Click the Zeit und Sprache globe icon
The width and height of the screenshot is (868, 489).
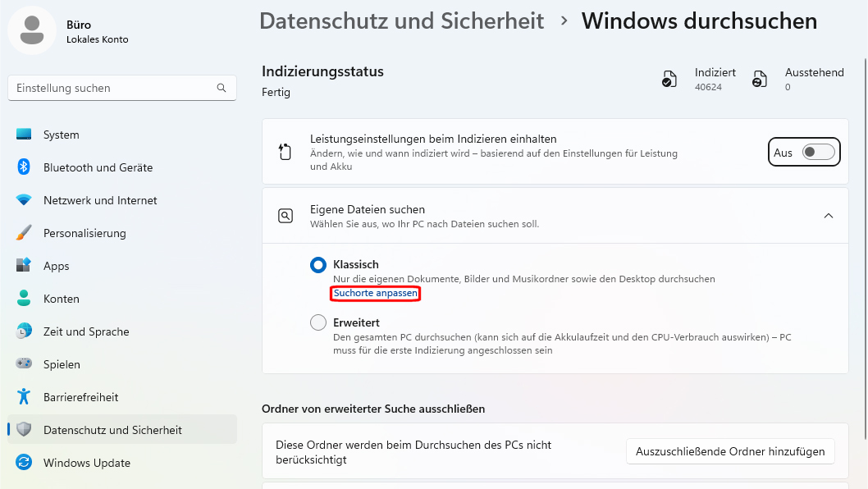pos(24,331)
